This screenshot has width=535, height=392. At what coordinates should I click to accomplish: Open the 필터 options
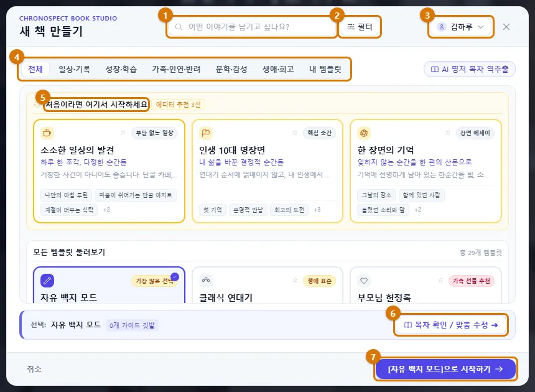tap(360, 27)
